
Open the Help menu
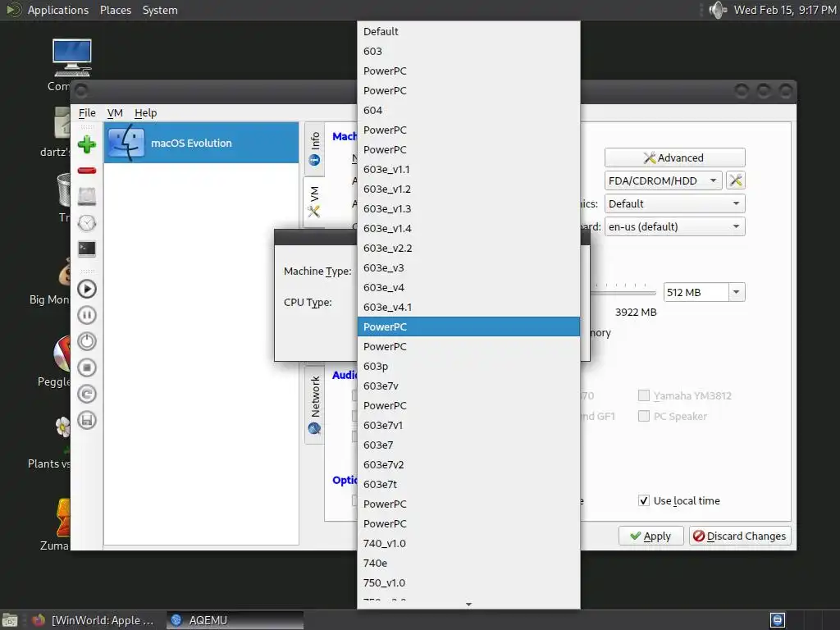tap(145, 113)
